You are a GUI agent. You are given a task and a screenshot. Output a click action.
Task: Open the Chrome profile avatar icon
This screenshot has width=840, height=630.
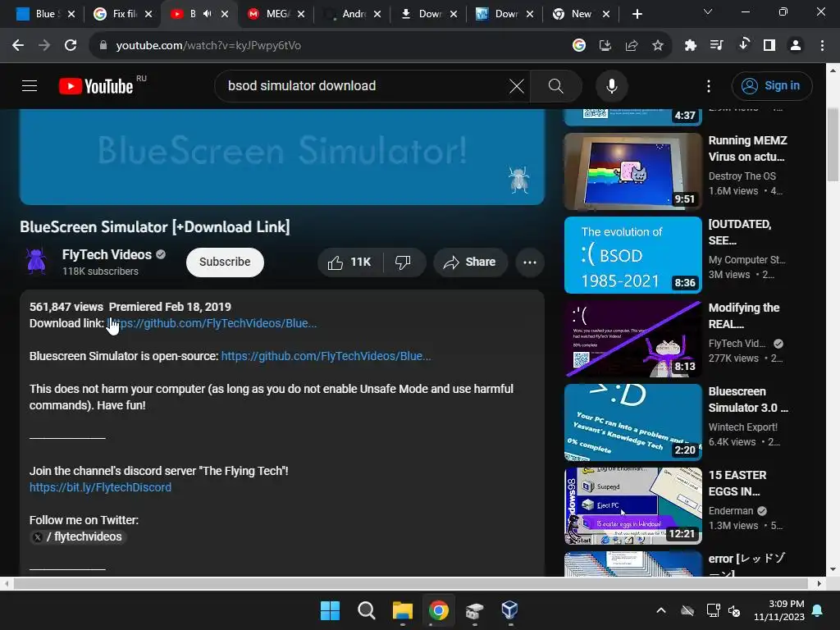pyautogui.click(x=796, y=46)
